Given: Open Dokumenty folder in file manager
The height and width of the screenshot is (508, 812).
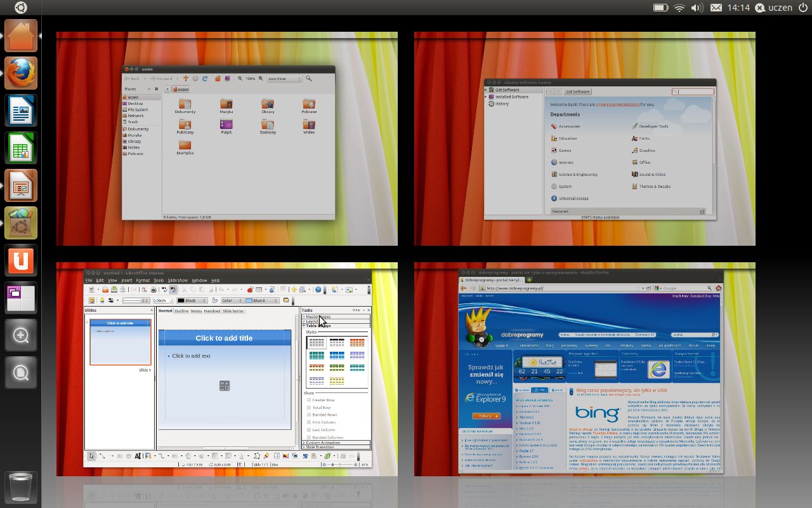Looking at the screenshot, I should point(185,106).
